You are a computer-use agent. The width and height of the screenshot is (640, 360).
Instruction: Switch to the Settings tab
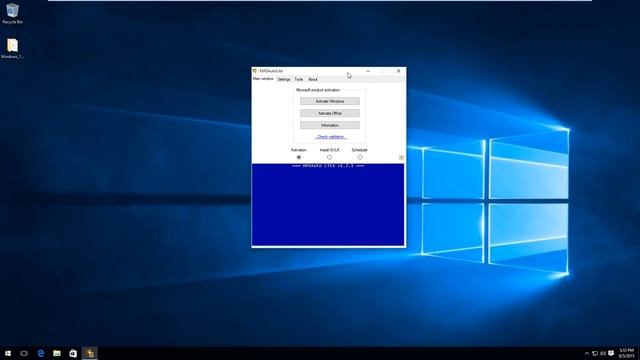click(x=284, y=79)
